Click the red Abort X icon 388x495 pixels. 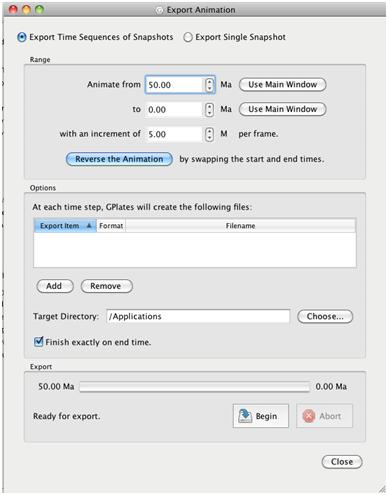309,416
